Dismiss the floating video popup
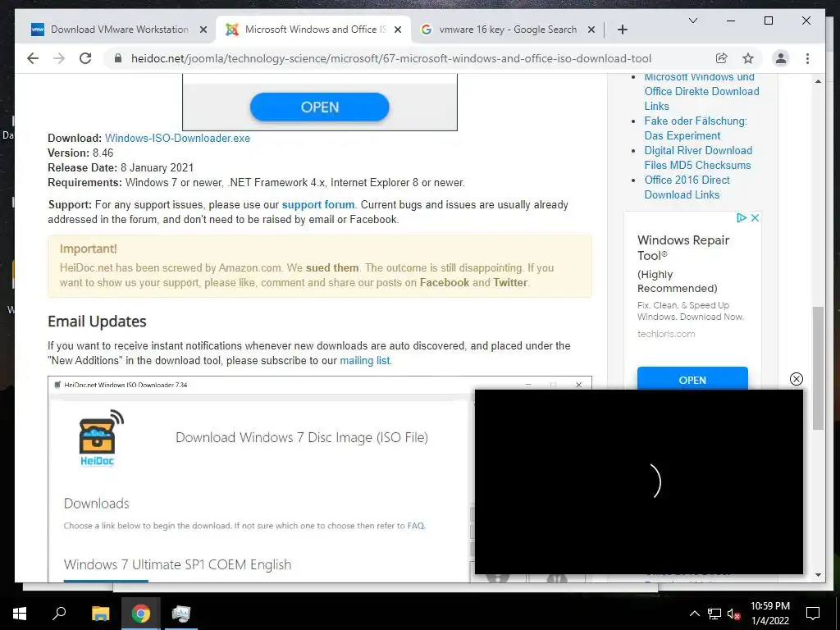This screenshot has height=630, width=840. pyautogui.click(x=796, y=379)
